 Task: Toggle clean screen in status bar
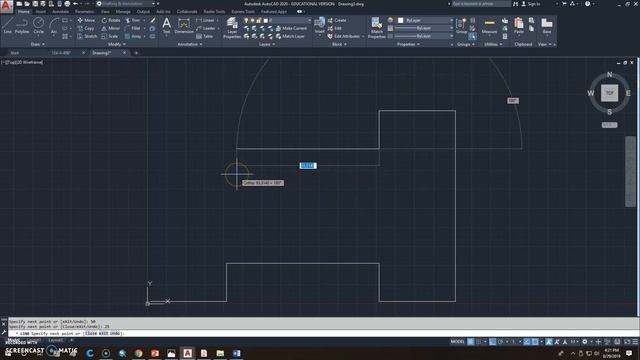coord(627,342)
